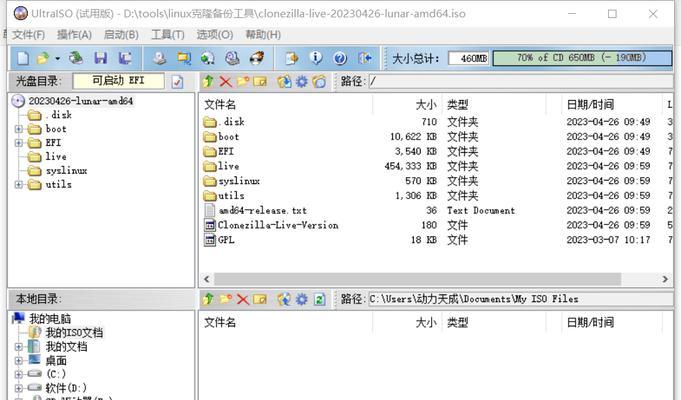Click the Burn CD image flame icon
Viewport: 681px width, 400px height.
click(257, 58)
